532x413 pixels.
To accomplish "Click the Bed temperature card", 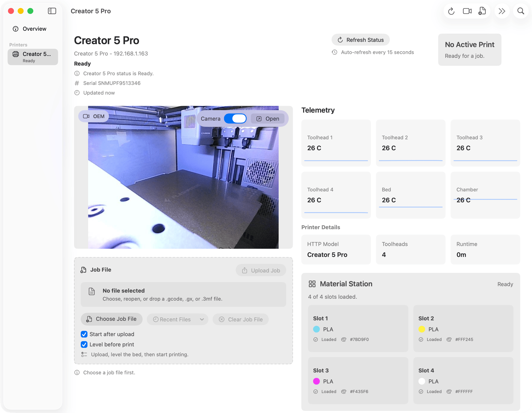I will coord(411,195).
